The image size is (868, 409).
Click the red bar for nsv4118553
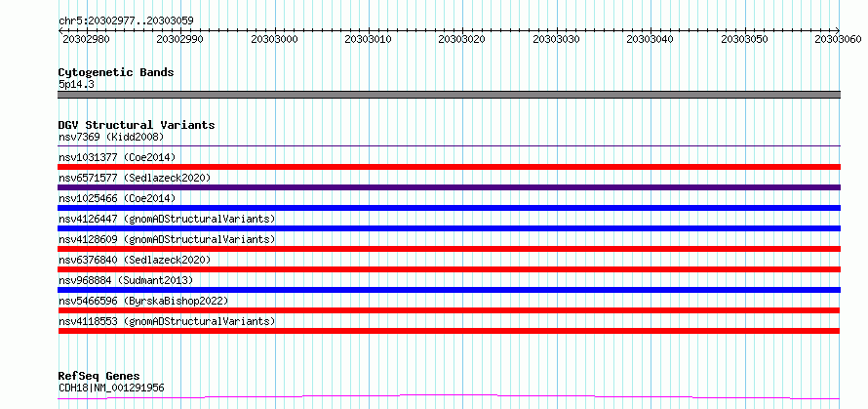coord(449,331)
